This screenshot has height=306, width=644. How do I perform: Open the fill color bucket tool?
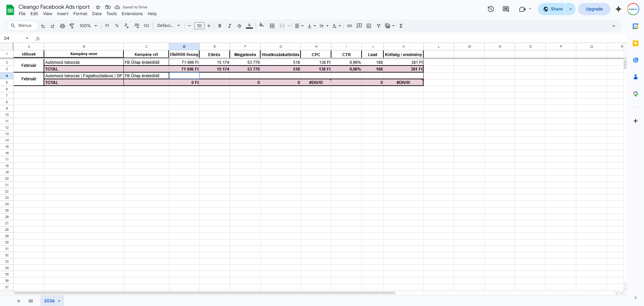point(262,26)
